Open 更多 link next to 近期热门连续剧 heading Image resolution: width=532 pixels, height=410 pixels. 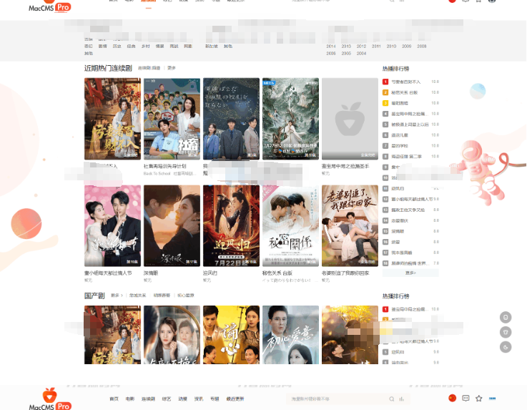172,68
